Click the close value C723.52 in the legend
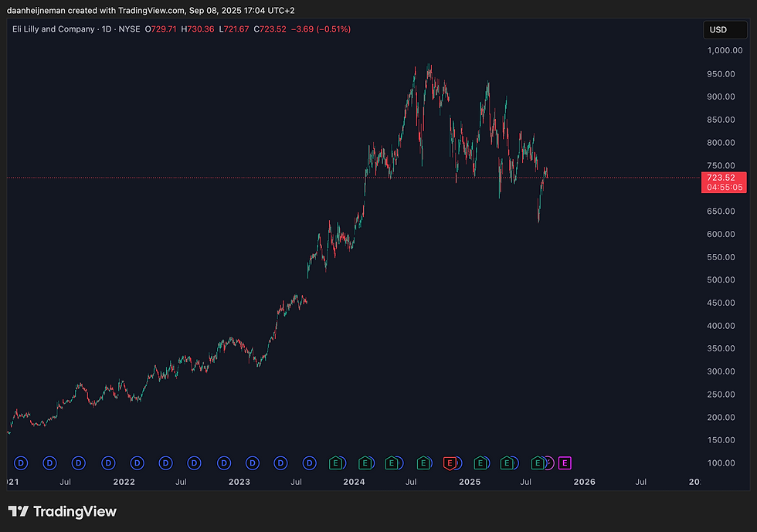Image resolution: width=757 pixels, height=532 pixels. point(270,29)
